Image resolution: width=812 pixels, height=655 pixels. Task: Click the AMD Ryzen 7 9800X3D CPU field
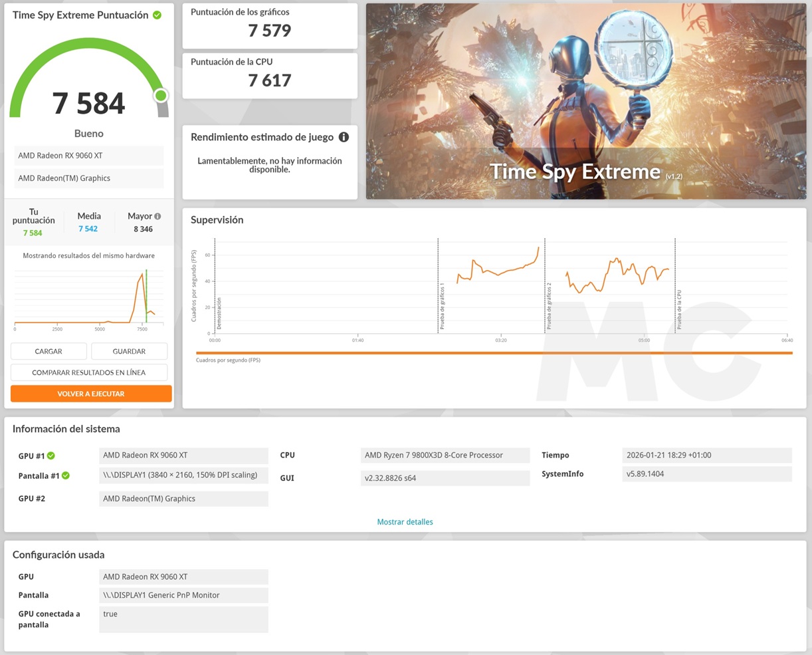445,456
